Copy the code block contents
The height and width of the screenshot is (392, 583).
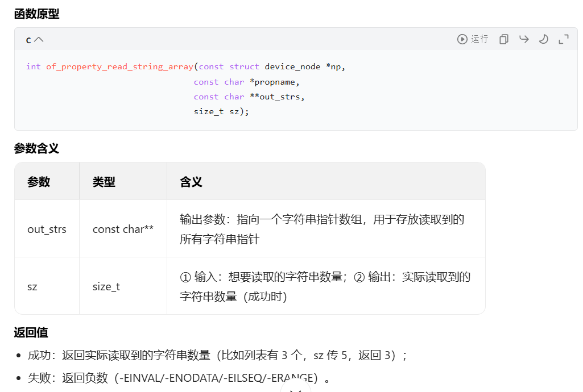[x=504, y=39]
